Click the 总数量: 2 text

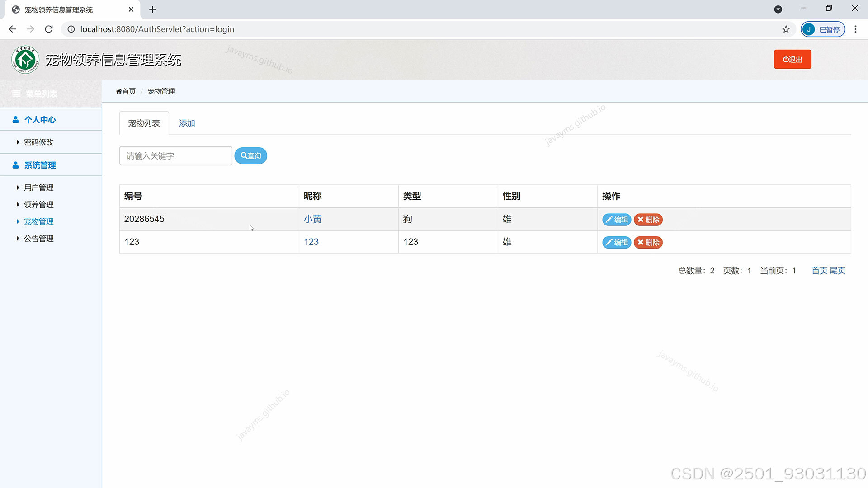pyautogui.click(x=696, y=271)
